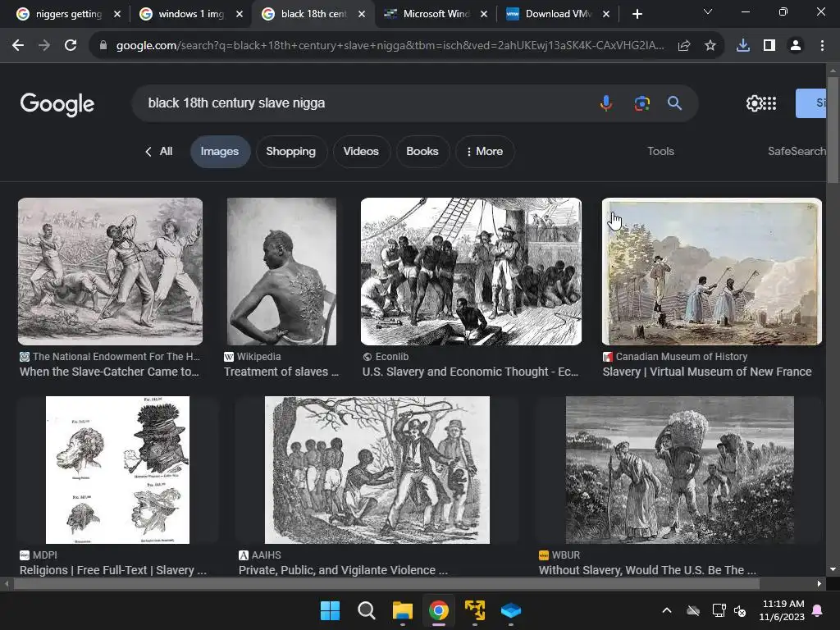The width and height of the screenshot is (840, 630).
Task: Open the Econlib source link
Action: tap(392, 356)
